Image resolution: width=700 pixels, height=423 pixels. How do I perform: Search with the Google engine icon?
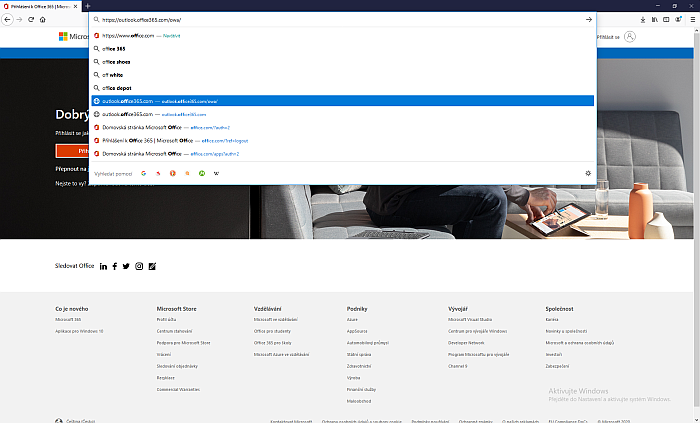144,174
